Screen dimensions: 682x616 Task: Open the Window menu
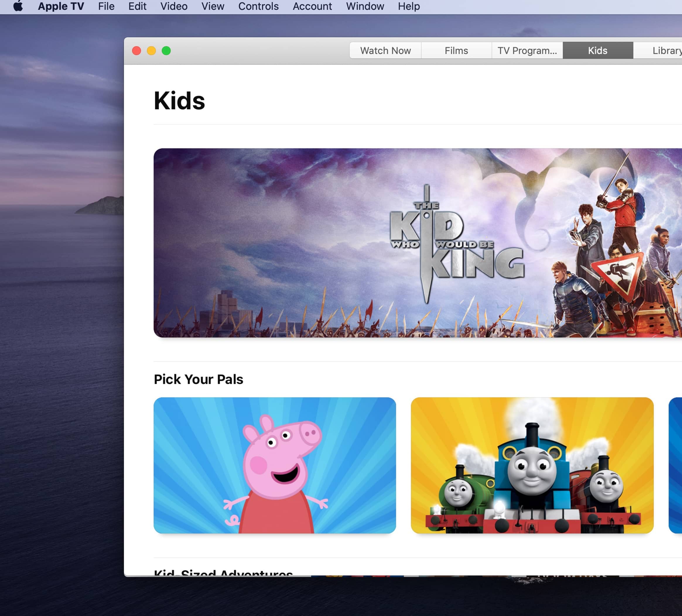point(365,6)
